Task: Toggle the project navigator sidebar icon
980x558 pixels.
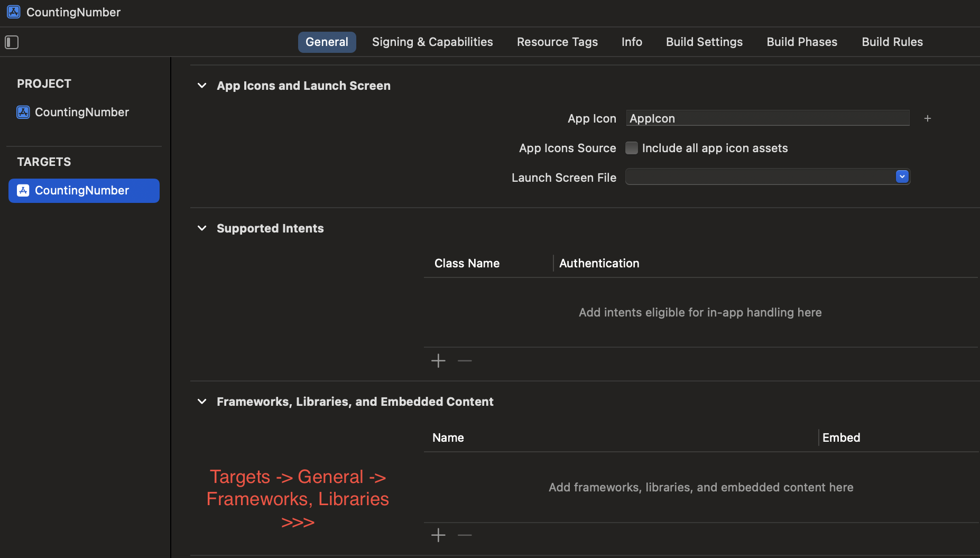Action: (12, 42)
